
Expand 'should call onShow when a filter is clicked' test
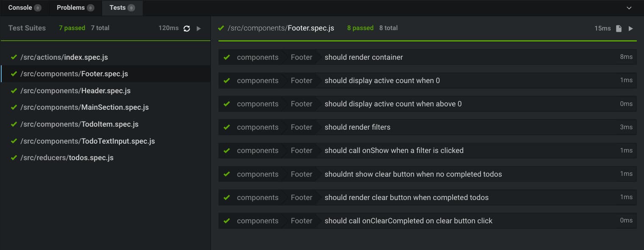point(394,150)
